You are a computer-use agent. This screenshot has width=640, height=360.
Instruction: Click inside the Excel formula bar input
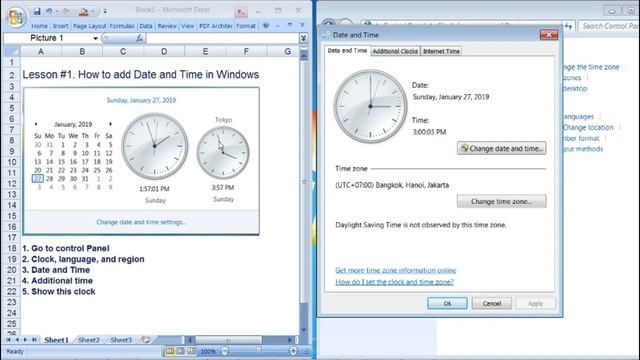[222, 38]
